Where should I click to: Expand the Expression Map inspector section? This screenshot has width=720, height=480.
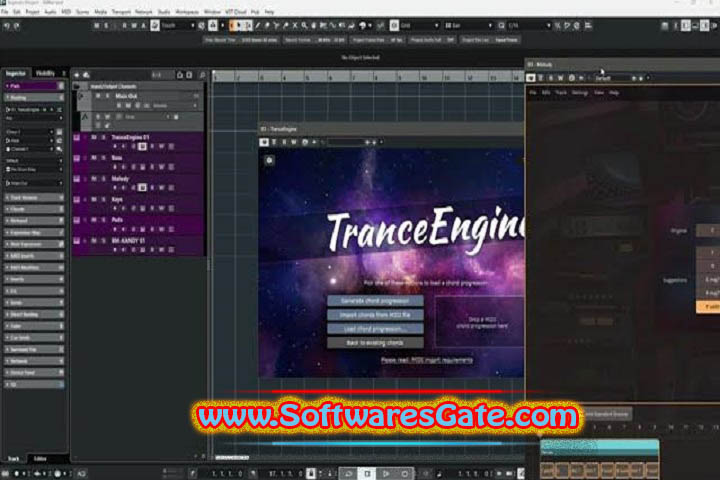tap(34, 232)
